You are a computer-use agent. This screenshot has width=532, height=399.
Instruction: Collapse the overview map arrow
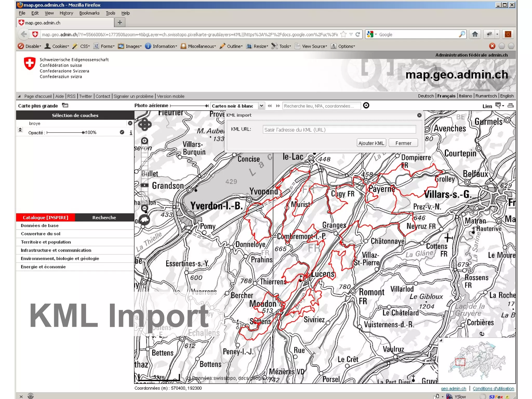tap(441, 340)
